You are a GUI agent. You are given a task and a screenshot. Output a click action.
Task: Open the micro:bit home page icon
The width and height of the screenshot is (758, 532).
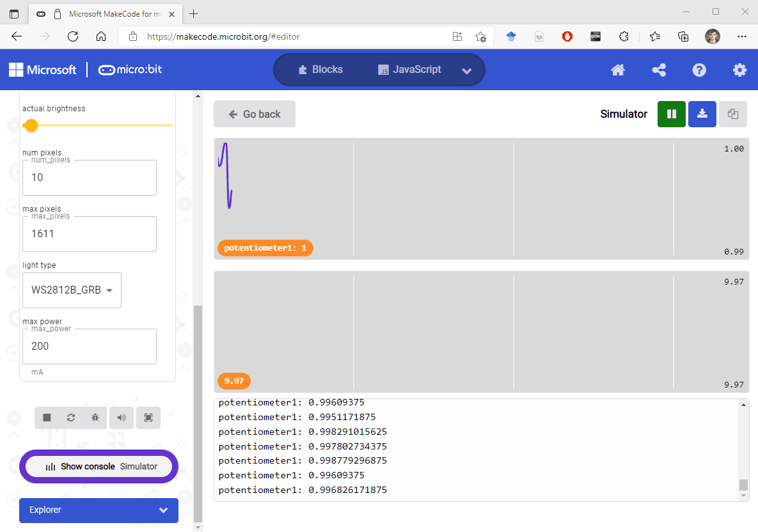coord(617,70)
